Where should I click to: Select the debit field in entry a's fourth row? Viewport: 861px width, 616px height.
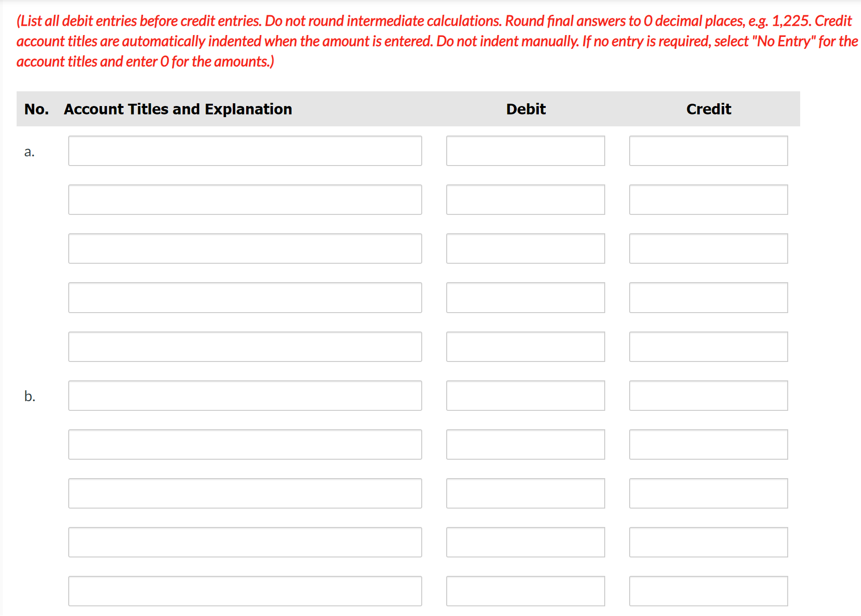(525, 297)
